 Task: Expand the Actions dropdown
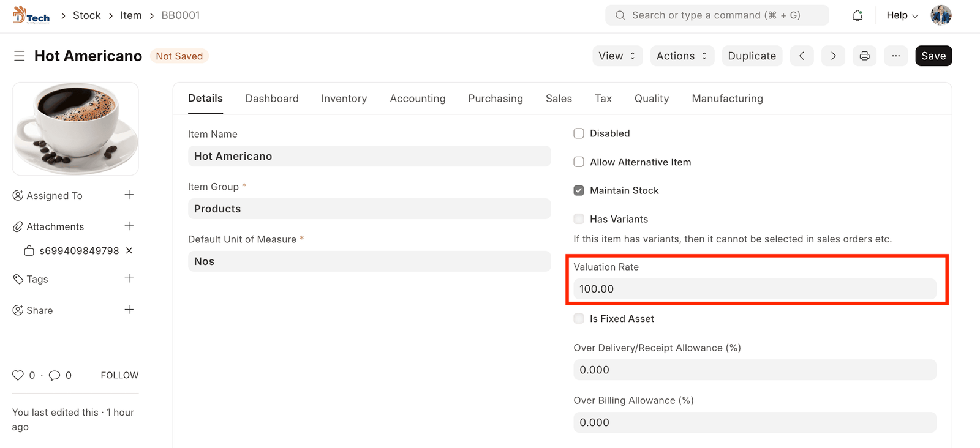682,56
